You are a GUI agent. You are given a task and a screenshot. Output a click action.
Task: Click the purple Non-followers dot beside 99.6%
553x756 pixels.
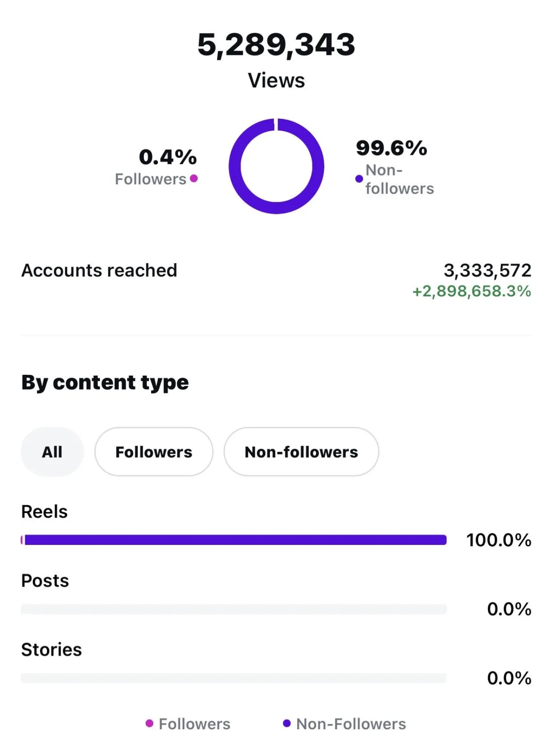click(359, 179)
